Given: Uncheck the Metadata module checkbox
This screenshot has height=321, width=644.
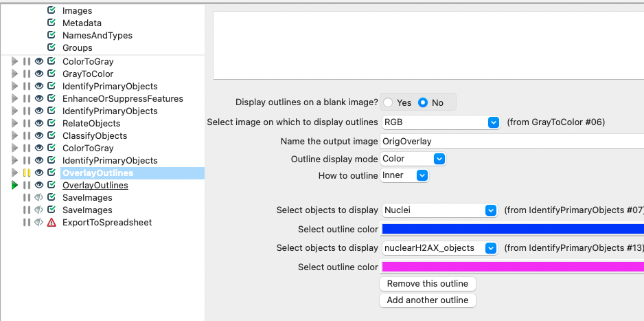Looking at the screenshot, I should 51,23.
